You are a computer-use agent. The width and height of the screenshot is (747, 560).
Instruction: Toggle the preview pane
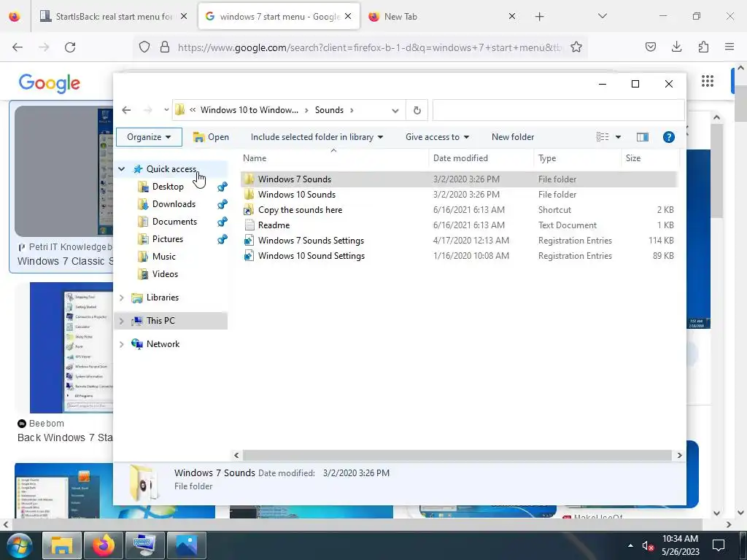coord(642,137)
